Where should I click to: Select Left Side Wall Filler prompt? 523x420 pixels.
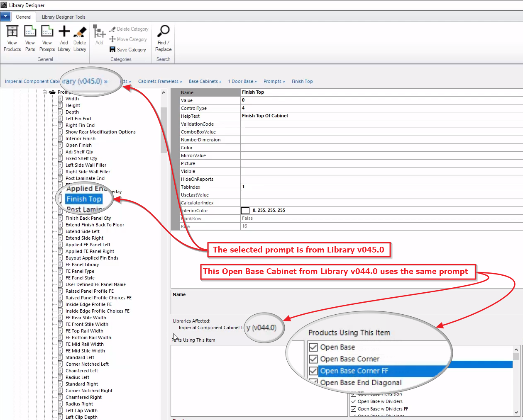point(86,165)
